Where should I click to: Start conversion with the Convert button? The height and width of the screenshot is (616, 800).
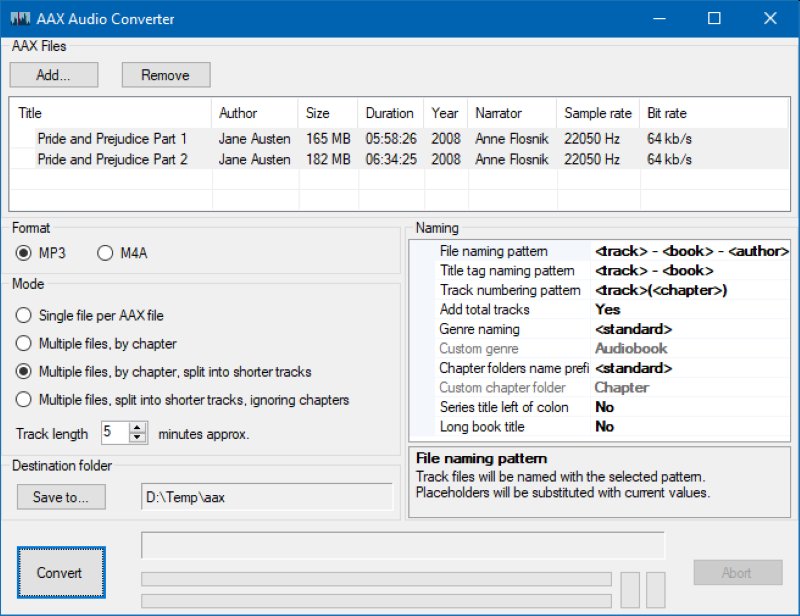click(x=60, y=573)
